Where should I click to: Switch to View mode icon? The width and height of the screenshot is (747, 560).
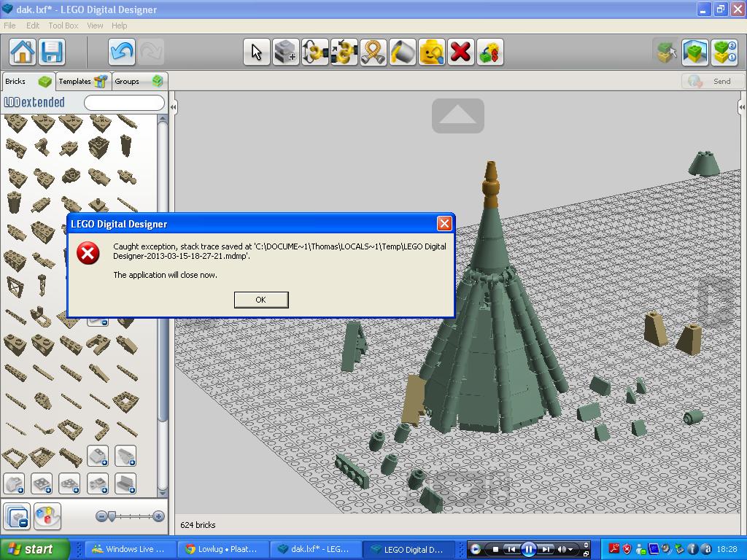point(695,52)
